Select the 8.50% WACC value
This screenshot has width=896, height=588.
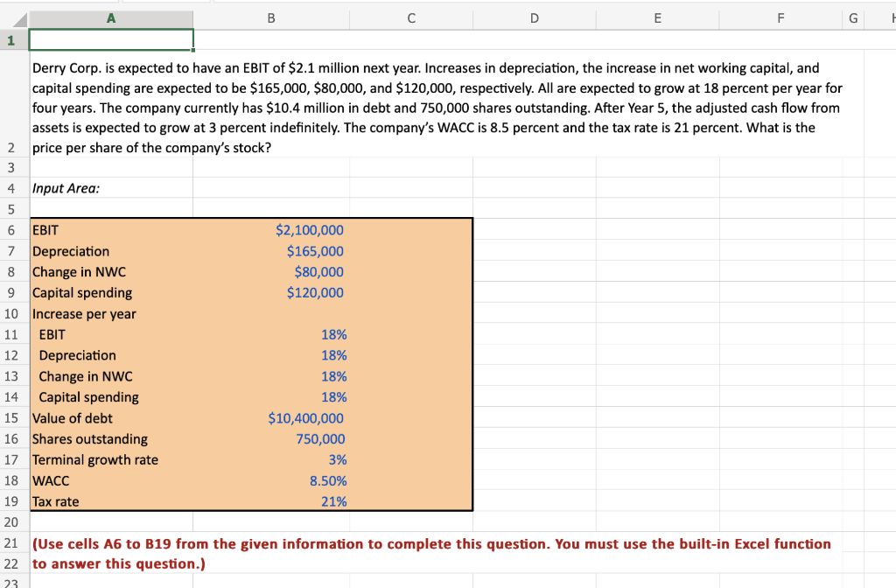(328, 480)
